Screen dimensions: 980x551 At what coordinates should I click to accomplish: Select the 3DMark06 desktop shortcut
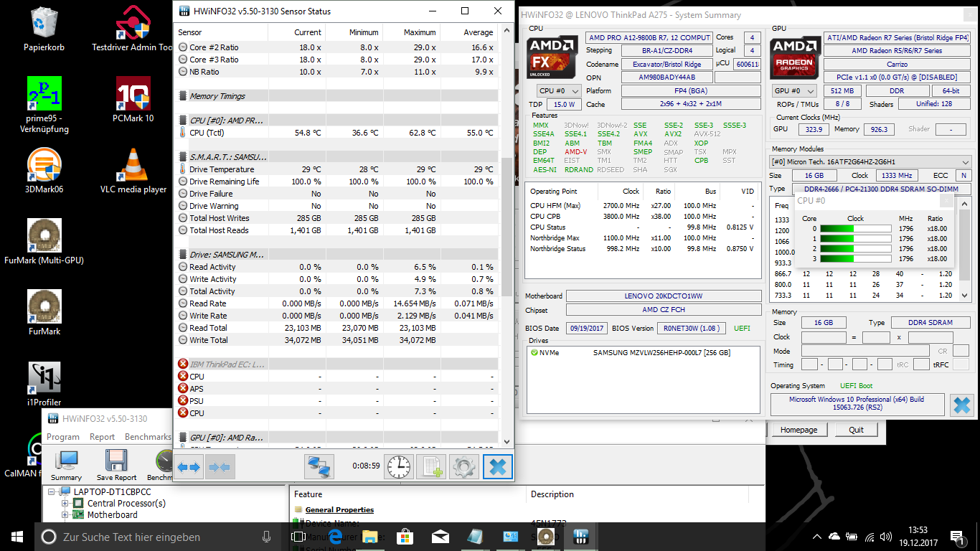click(44, 171)
